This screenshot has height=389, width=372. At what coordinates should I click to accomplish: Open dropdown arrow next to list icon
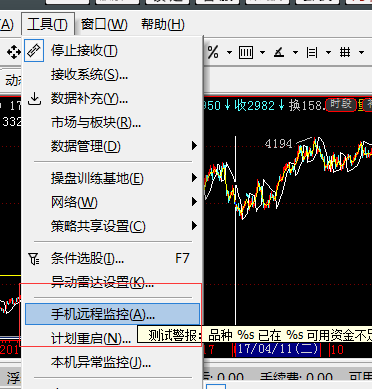(x=328, y=53)
